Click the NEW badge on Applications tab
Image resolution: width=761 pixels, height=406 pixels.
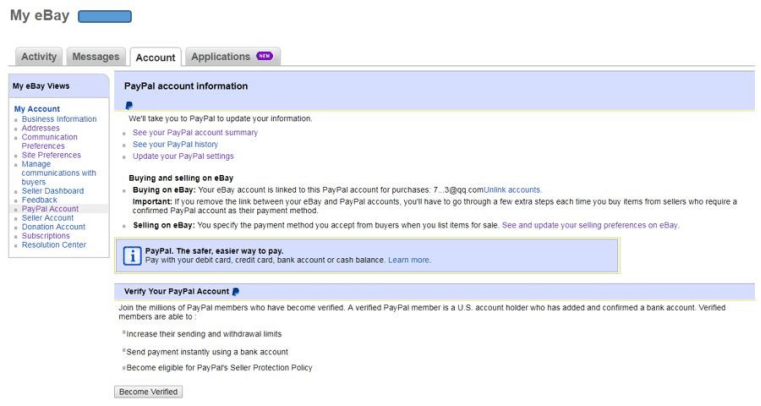click(x=264, y=56)
